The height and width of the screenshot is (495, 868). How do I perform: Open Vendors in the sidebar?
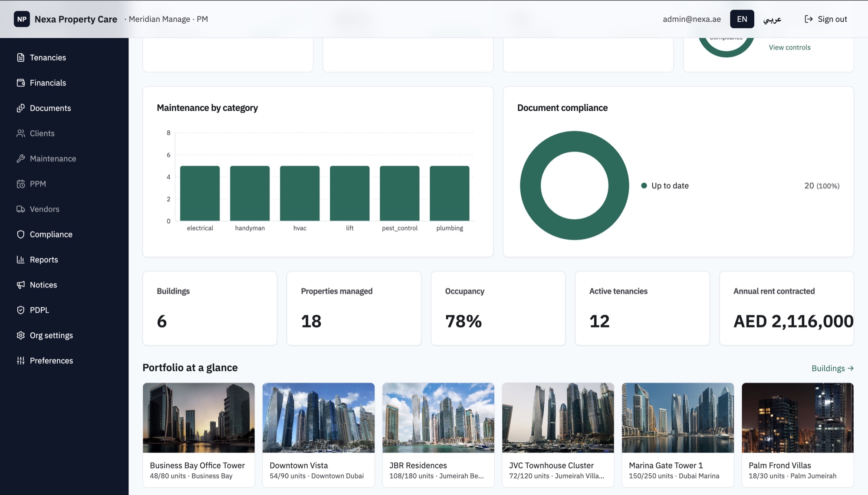tap(64, 209)
